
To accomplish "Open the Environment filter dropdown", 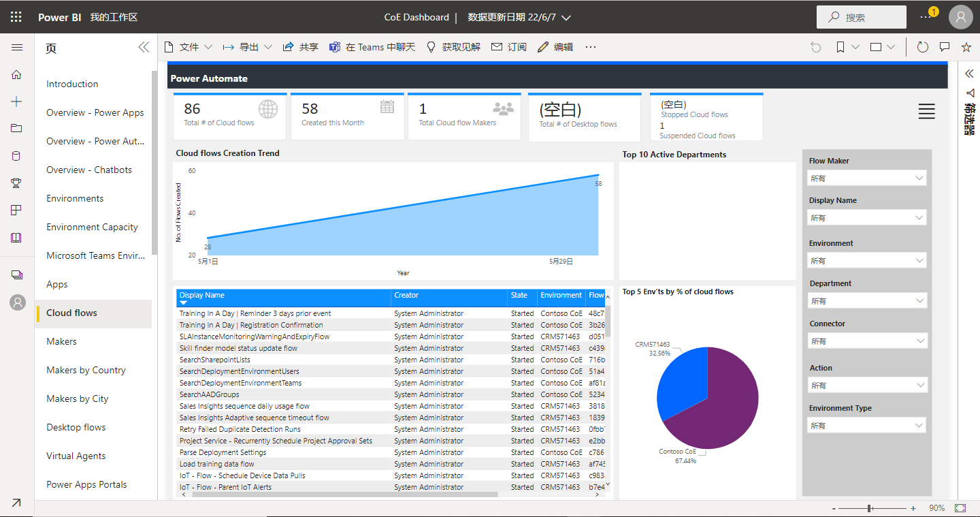I will click(x=867, y=260).
